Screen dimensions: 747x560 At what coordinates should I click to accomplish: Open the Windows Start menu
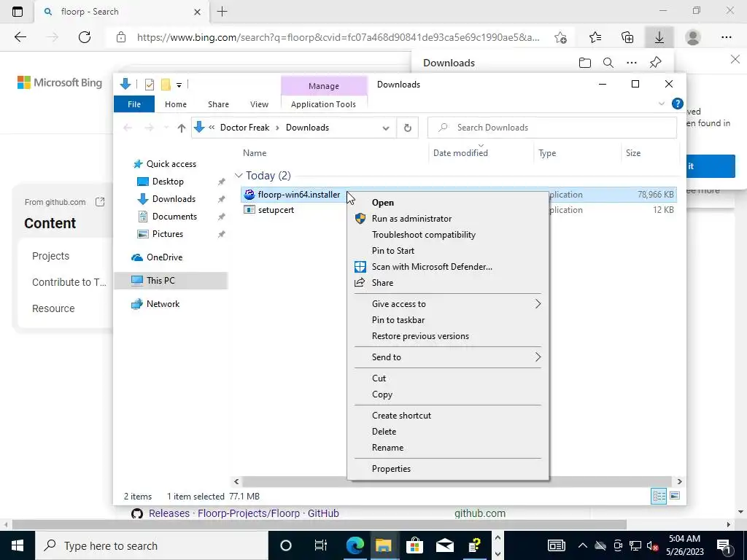click(x=18, y=545)
